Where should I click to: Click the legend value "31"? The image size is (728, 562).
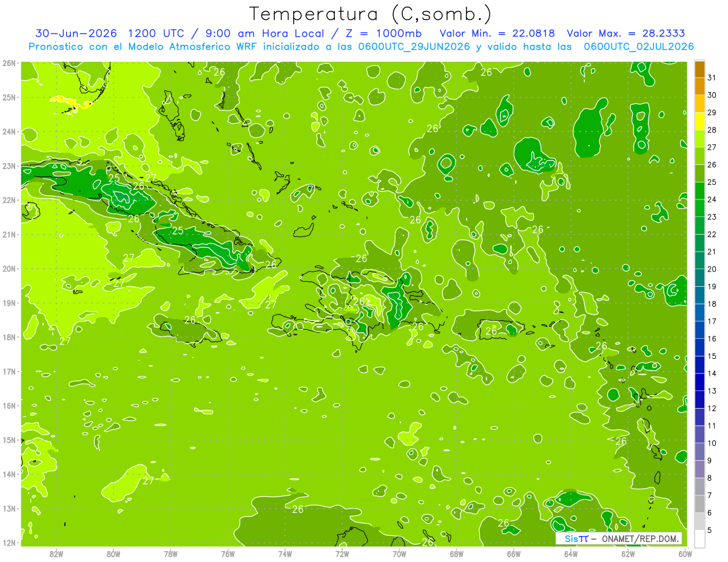(712, 78)
